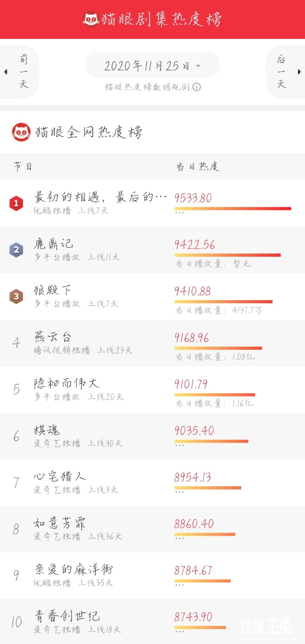
Task: Click the left arrow beside 前一天
Action: pyautogui.click(x=6, y=72)
